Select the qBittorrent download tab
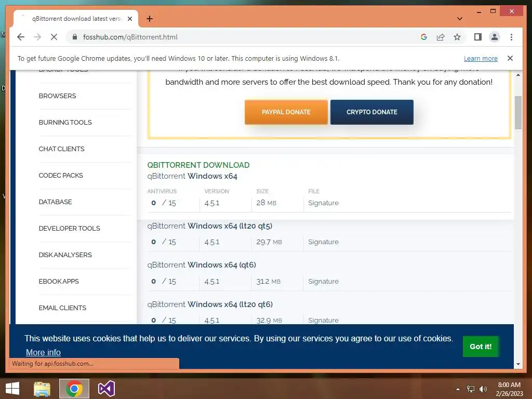 click(76, 19)
